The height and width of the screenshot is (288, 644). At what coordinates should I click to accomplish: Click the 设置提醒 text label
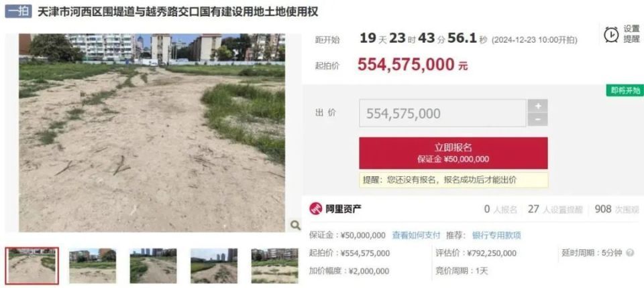[x=632, y=34]
